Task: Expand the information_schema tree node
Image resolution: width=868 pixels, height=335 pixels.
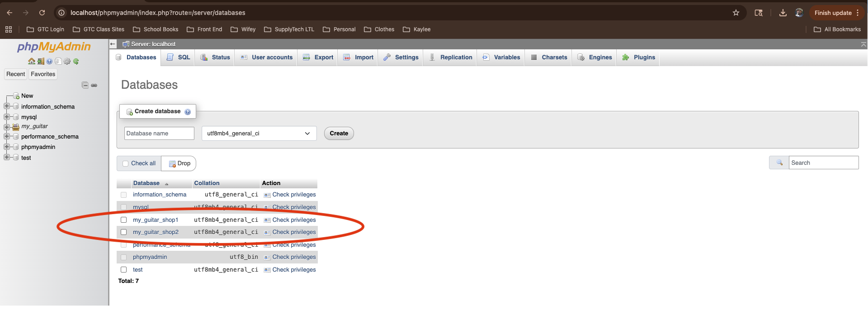Action: coord(7,106)
